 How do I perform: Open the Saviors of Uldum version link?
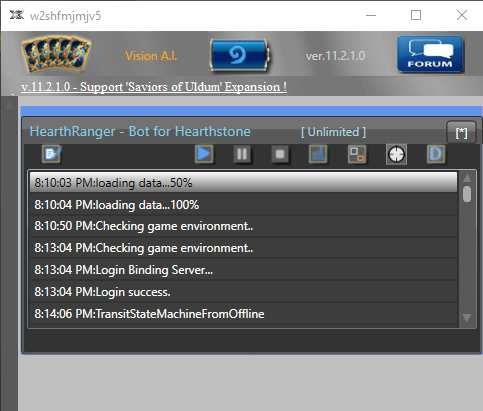click(154, 87)
